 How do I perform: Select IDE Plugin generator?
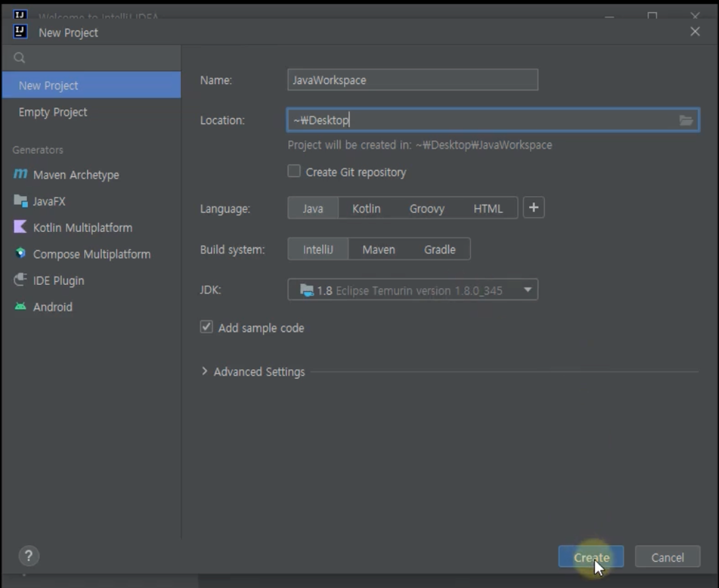pyautogui.click(x=58, y=281)
